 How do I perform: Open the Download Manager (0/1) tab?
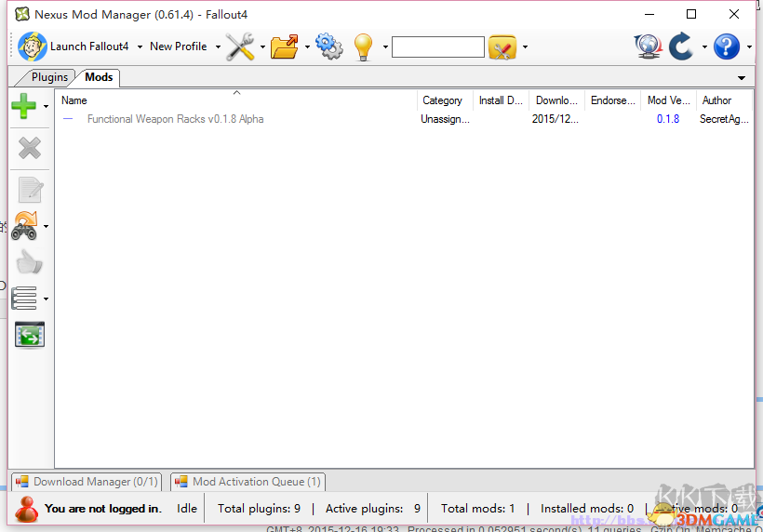click(87, 482)
